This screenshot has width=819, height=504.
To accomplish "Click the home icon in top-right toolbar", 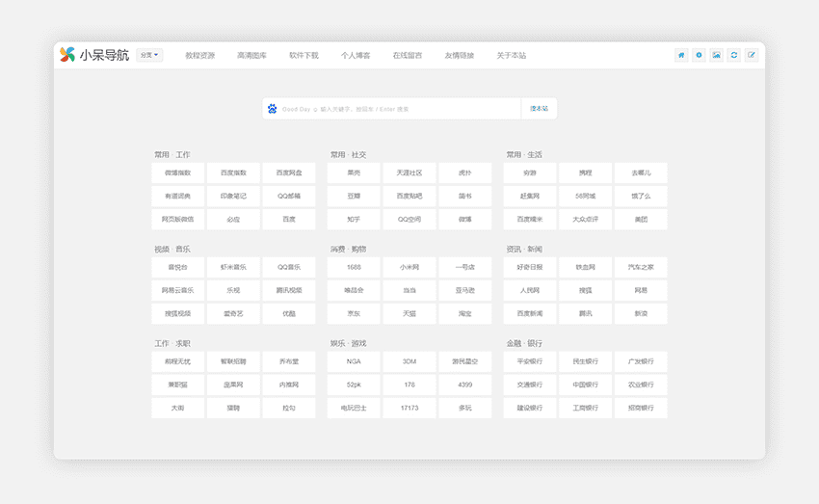I will 681,55.
